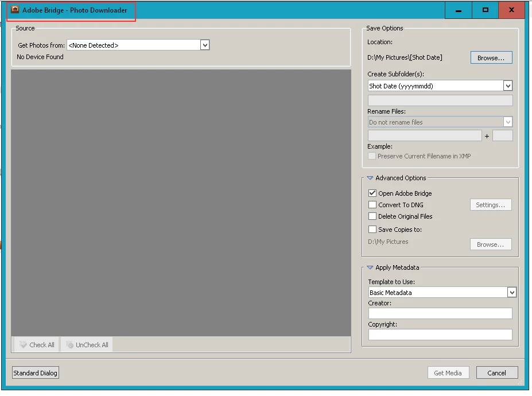The width and height of the screenshot is (532, 396).
Task: Toggle Preserve Current Filename in XMP
Action: click(x=372, y=156)
